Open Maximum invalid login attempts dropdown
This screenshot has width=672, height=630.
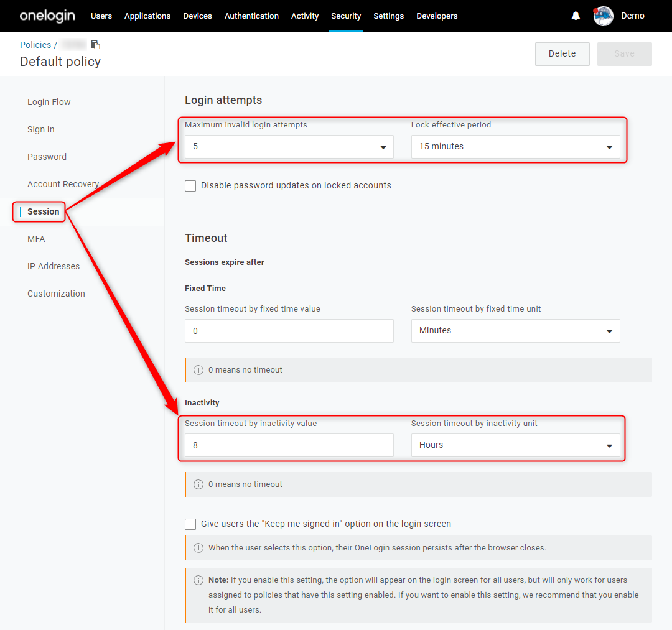(289, 147)
